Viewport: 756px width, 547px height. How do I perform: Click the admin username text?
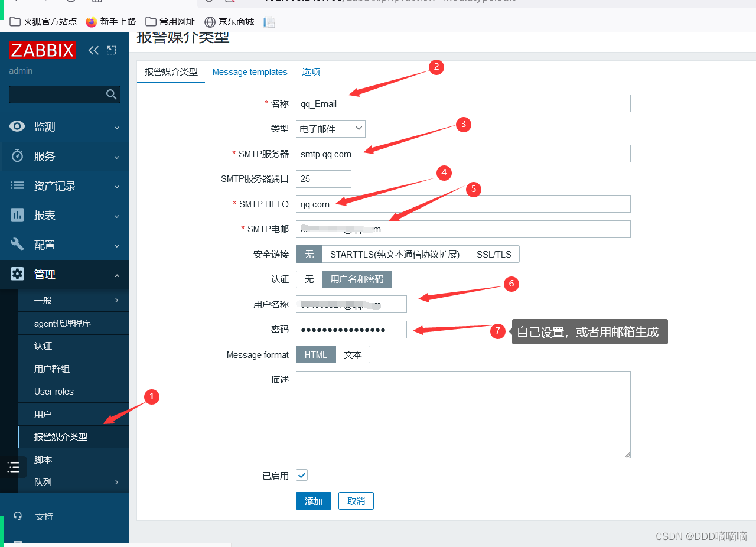[21, 71]
